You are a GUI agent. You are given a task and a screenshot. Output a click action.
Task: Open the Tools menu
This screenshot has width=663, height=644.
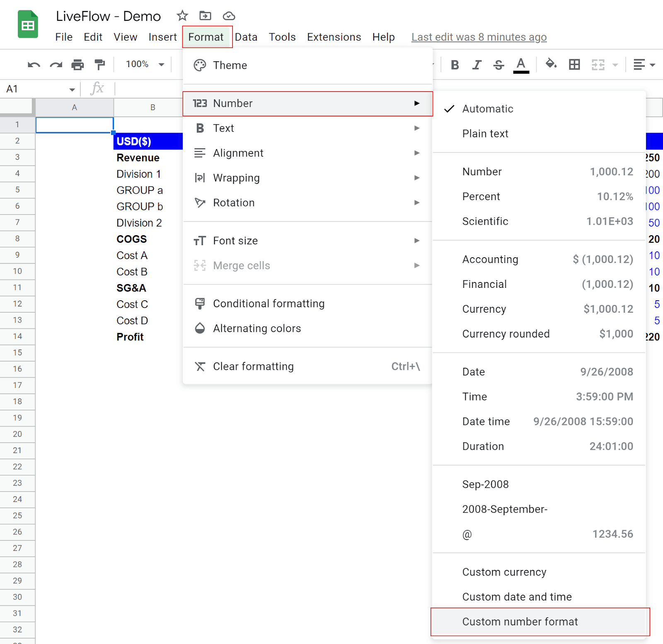[282, 37]
